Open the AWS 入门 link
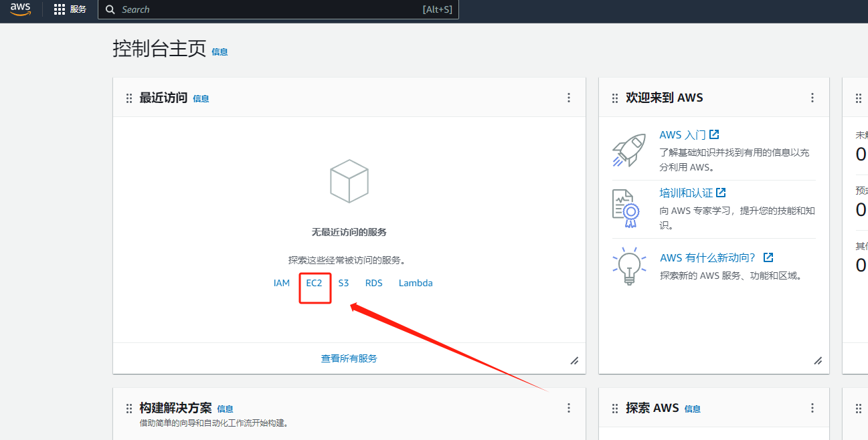Screen dimensions: 868x440 click(x=689, y=134)
